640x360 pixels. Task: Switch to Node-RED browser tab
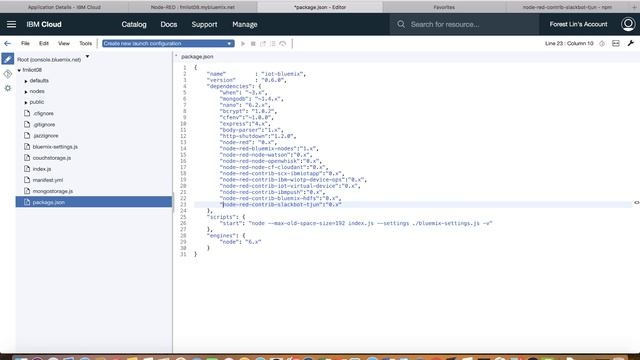(x=193, y=7)
